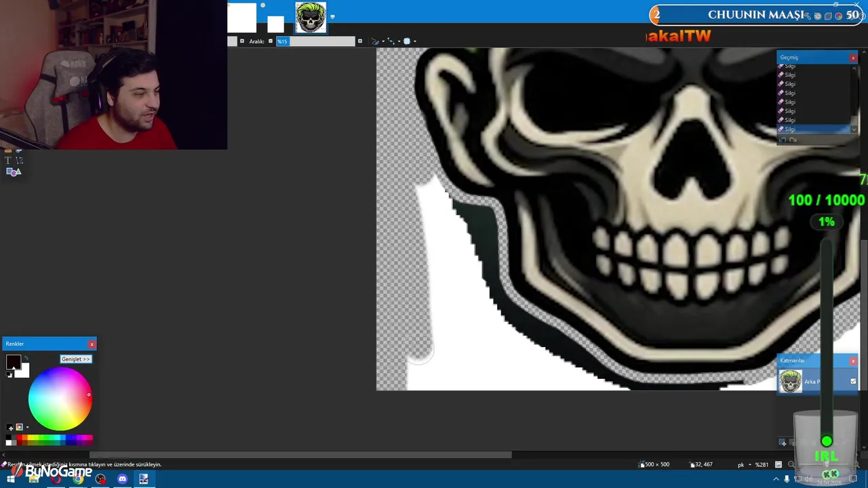Click the Aralık %15 slider field
The image size is (868, 488).
click(315, 41)
